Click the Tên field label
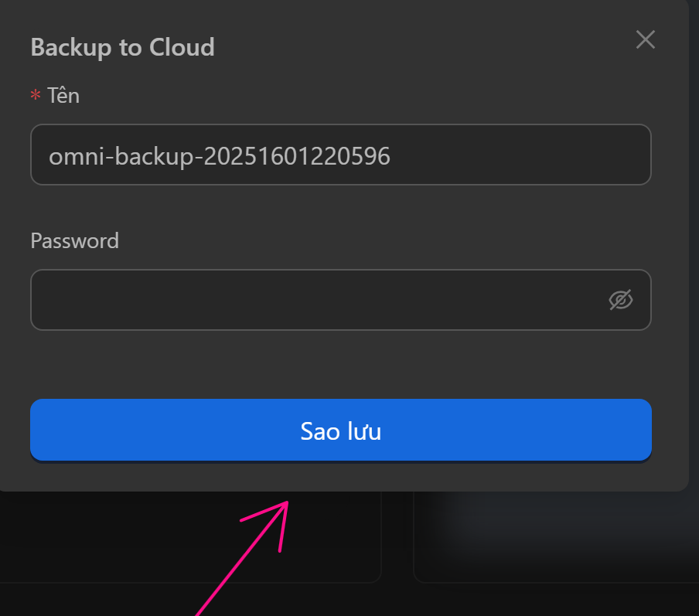This screenshot has width=699, height=616. click(x=63, y=96)
